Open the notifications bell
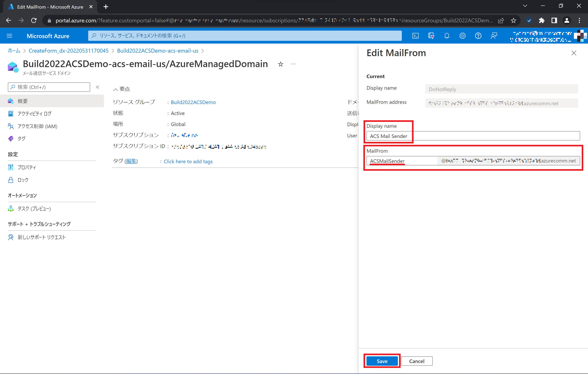The width and height of the screenshot is (588, 374). [x=447, y=36]
